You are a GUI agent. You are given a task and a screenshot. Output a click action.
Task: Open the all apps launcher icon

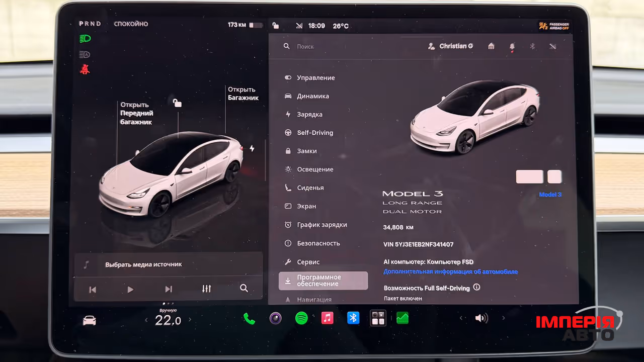[x=378, y=318]
